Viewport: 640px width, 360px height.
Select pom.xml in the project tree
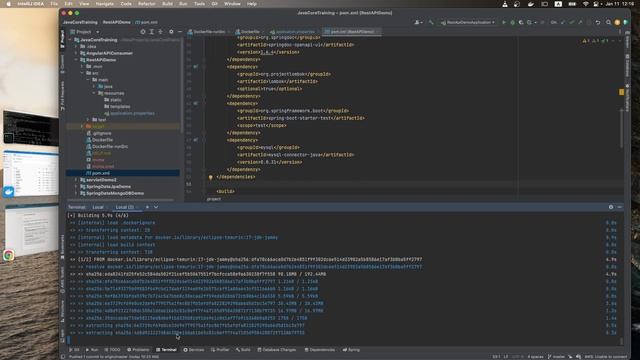[123, 173]
